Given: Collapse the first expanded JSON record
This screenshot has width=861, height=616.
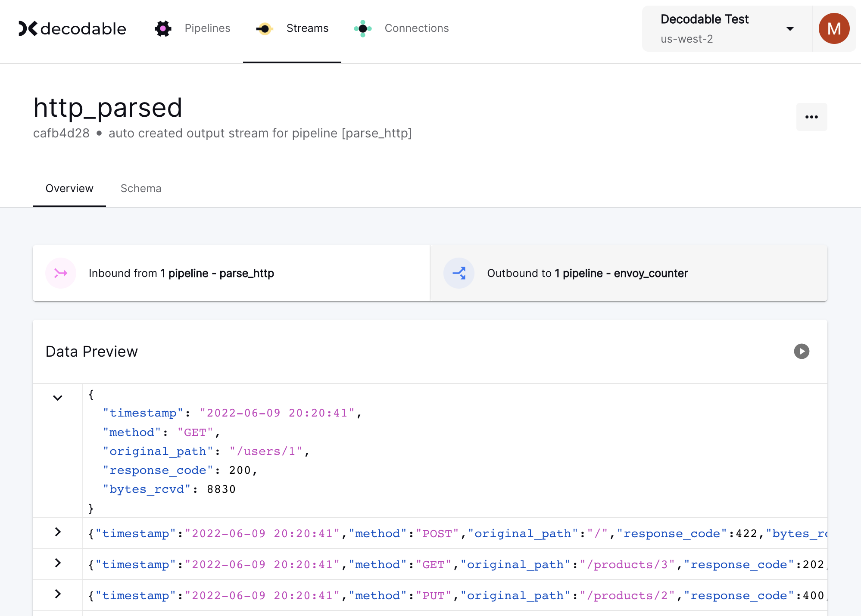Looking at the screenshot, I should [57, 397].
